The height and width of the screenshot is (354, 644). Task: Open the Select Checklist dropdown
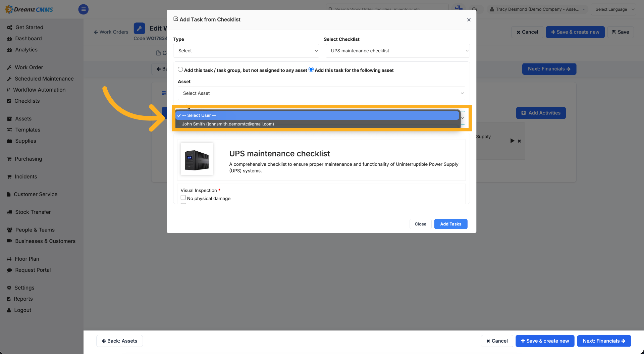[x=398, y=51]
